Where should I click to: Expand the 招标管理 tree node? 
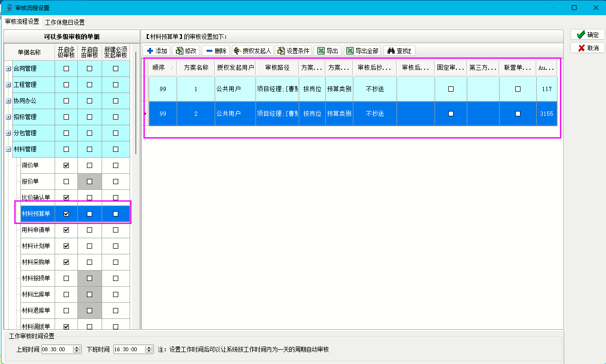9,117
